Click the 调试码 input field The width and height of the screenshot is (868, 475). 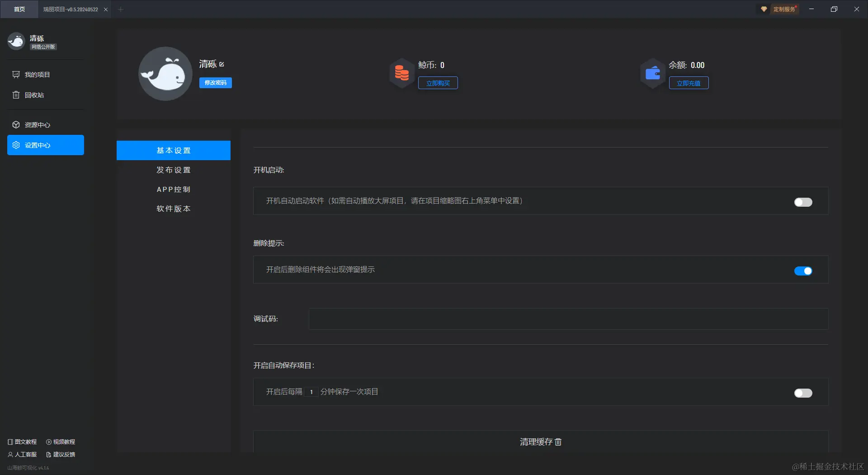(x=568, y=319)
